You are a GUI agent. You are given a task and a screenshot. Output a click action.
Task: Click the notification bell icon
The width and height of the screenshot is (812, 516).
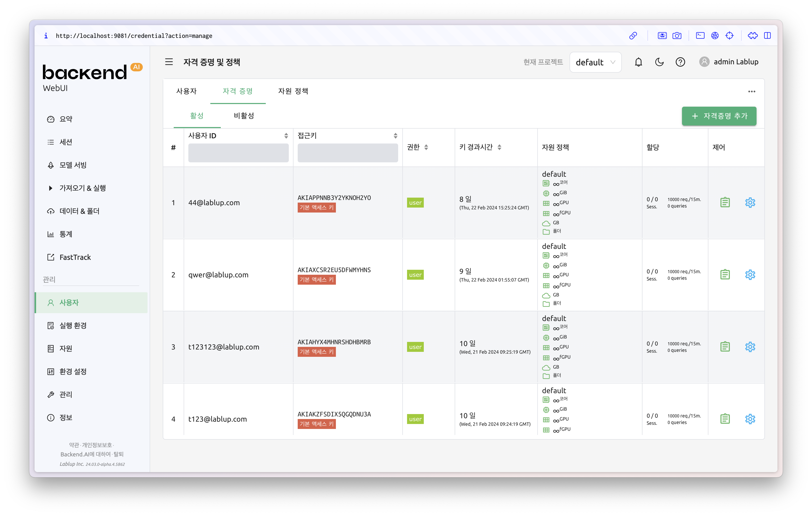click(x=638, y=62)
